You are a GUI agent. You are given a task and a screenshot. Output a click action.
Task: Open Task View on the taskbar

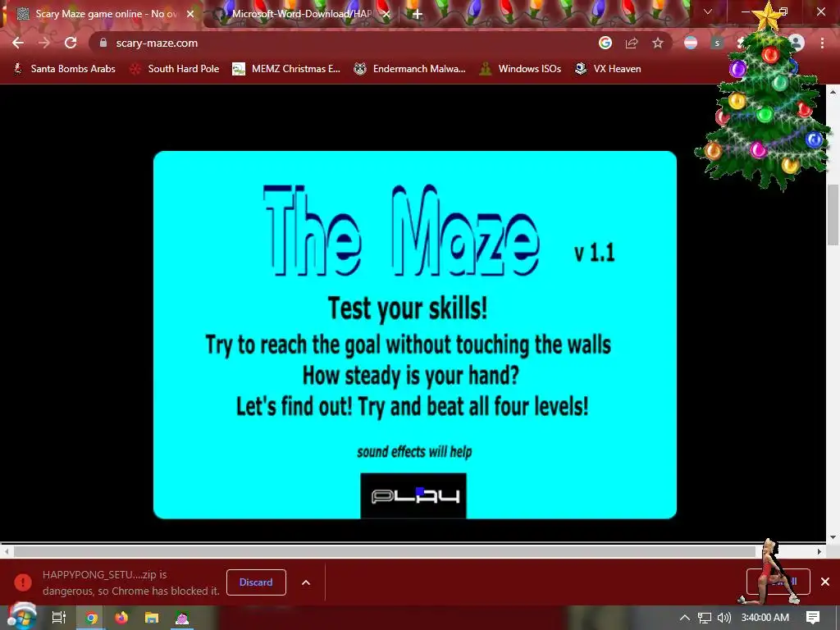pyautogui.click(x=59, y=618)
